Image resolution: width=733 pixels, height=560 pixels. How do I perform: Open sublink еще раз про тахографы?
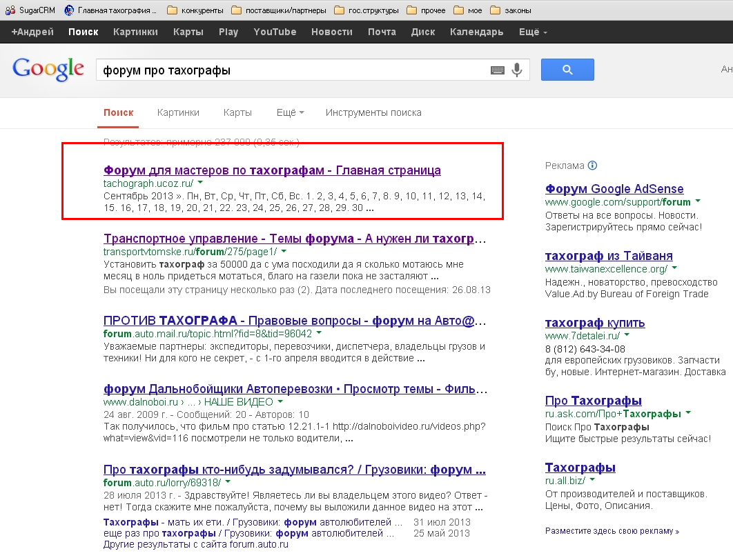248,533
